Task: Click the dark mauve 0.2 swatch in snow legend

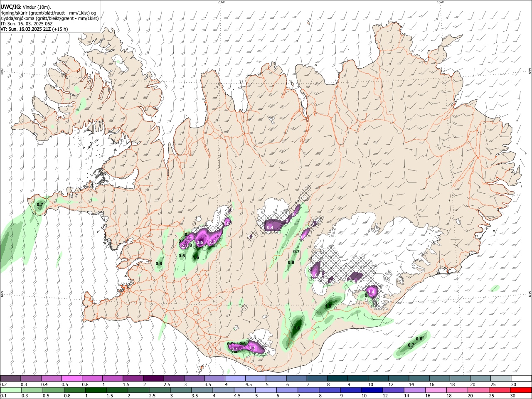Action: click(10, 379)
